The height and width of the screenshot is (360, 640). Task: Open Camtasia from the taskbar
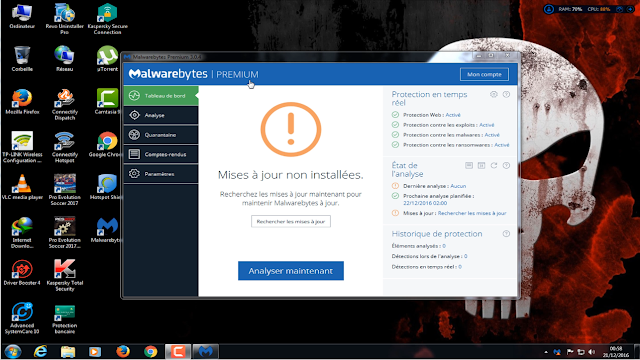click(178, 351)
